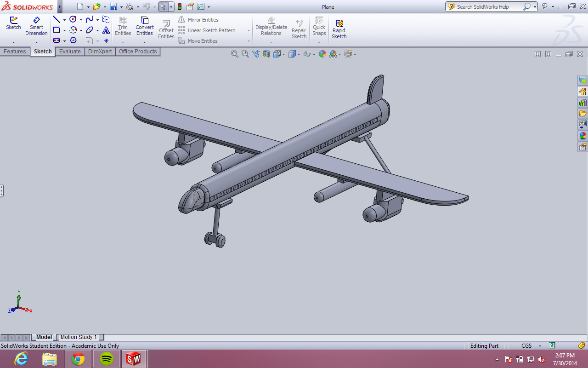Screen dimensions: 588x368
Task: Open the unit system CGS arrow
Action: (540, 345)
